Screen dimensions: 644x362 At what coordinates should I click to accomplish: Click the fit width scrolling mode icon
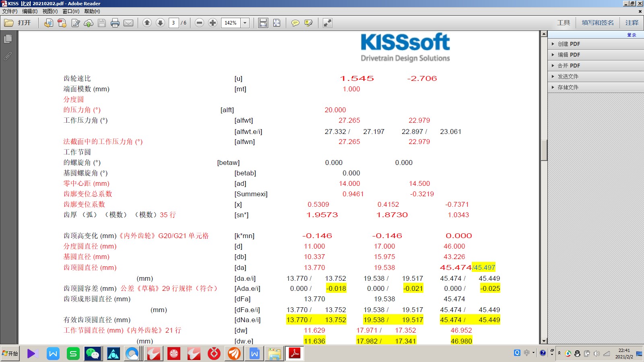pyautogui.click(x=263, y=23)
